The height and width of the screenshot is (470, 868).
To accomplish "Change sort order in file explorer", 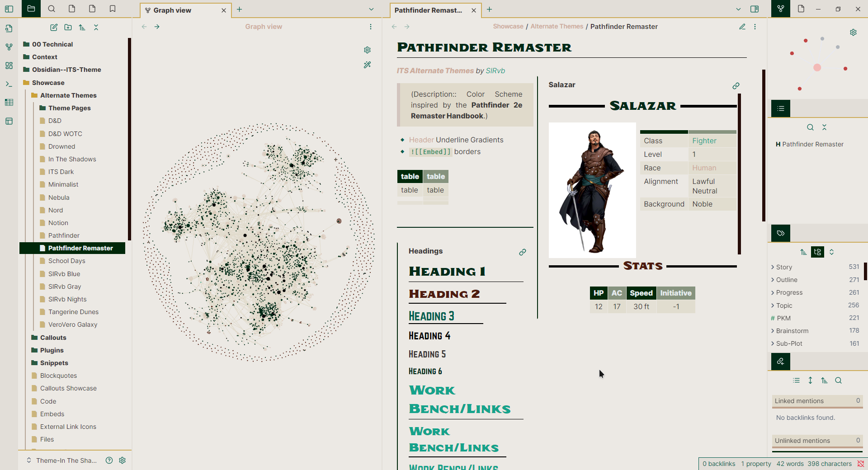I will pyautogui.click(x=82, y=27).
